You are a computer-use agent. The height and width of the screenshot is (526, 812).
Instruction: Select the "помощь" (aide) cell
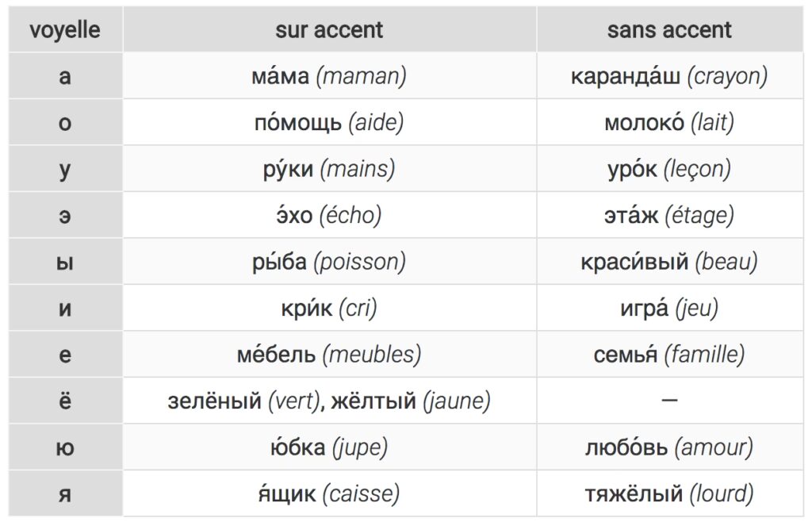[329, 123]
